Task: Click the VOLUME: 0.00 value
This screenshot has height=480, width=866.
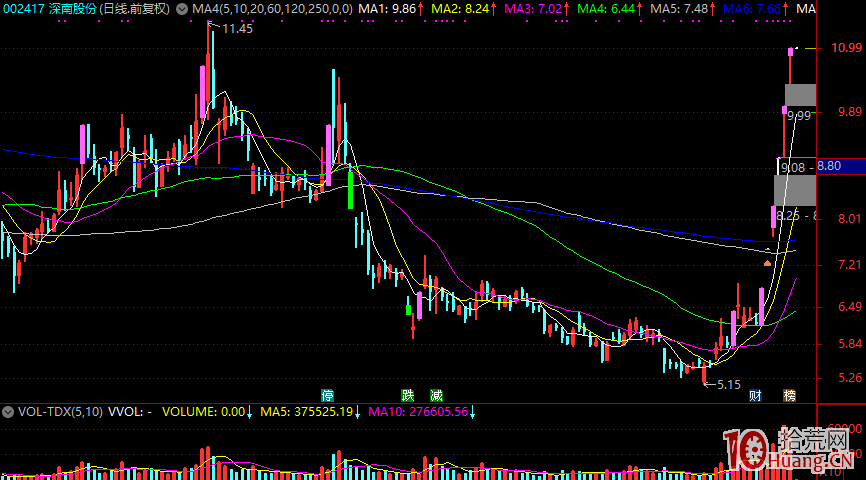Action: click(203, 412)
